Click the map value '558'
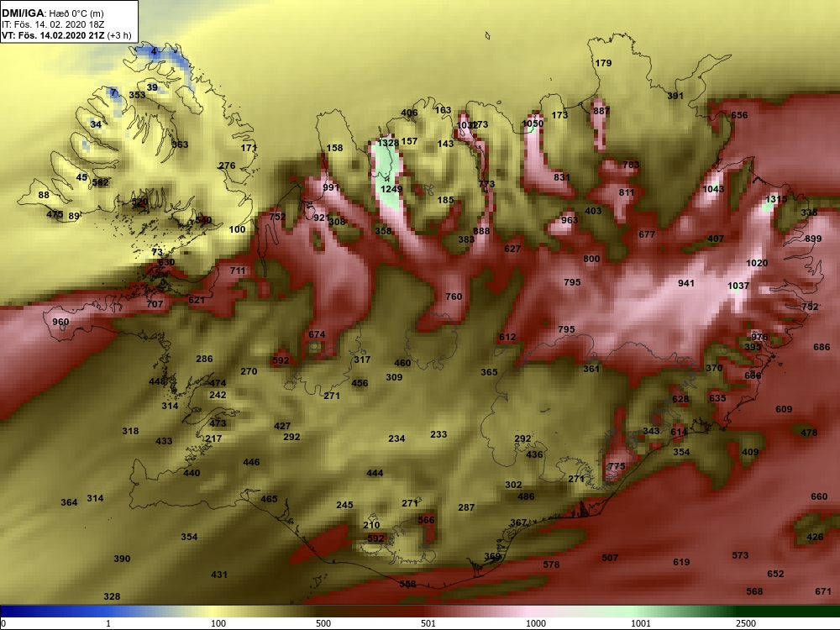 407,584
